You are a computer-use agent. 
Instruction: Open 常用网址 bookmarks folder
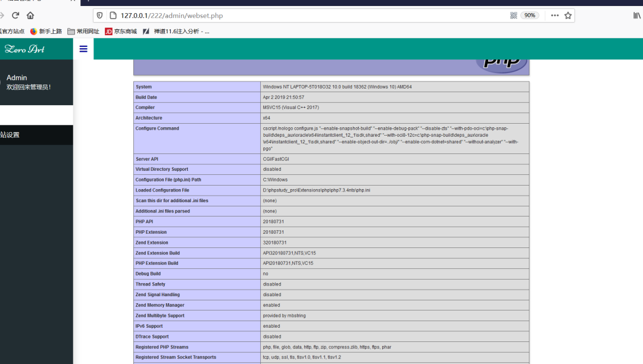click(83, 32)
